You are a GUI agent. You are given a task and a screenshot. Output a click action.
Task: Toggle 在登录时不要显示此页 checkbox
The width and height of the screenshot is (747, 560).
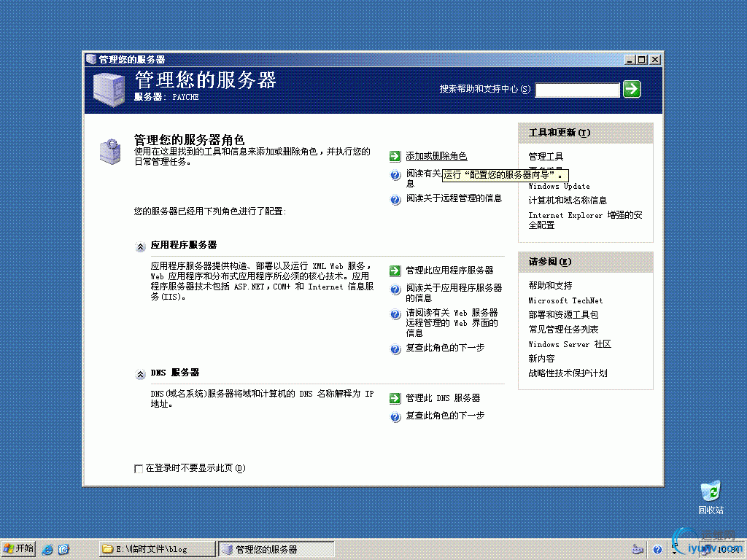(139, 469)
